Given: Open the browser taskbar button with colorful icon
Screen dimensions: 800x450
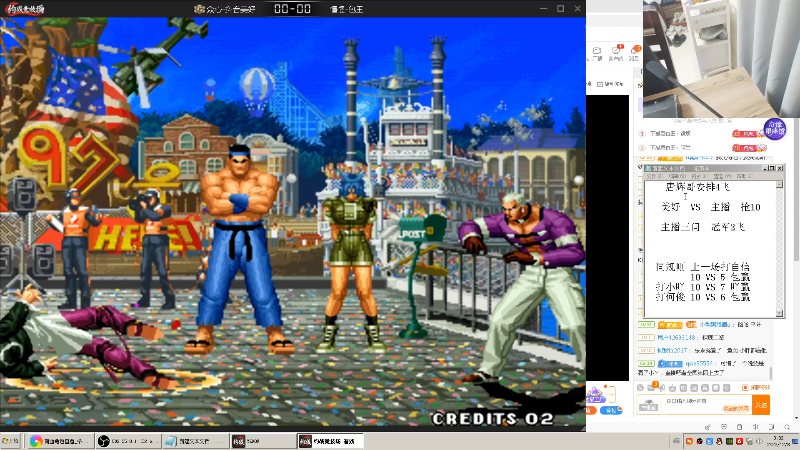Looking at the screenshot, I should pos(61,441).
